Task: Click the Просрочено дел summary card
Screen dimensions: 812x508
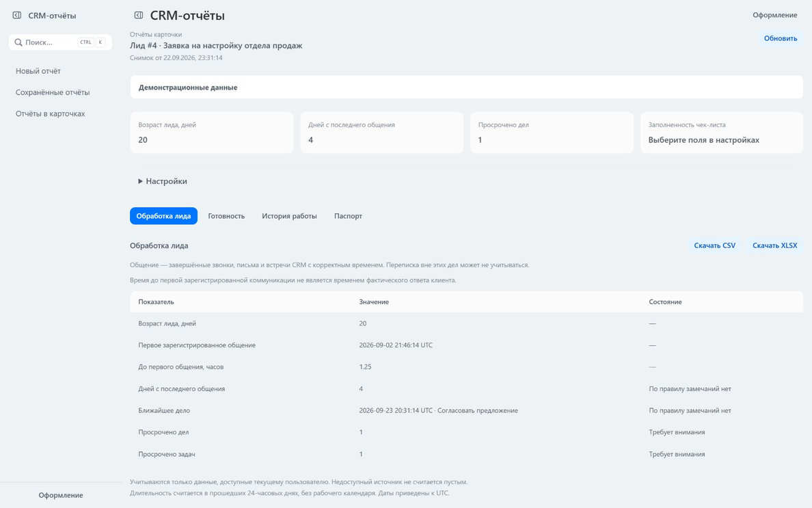Action: pyautogui.click(x=552, y=133)
